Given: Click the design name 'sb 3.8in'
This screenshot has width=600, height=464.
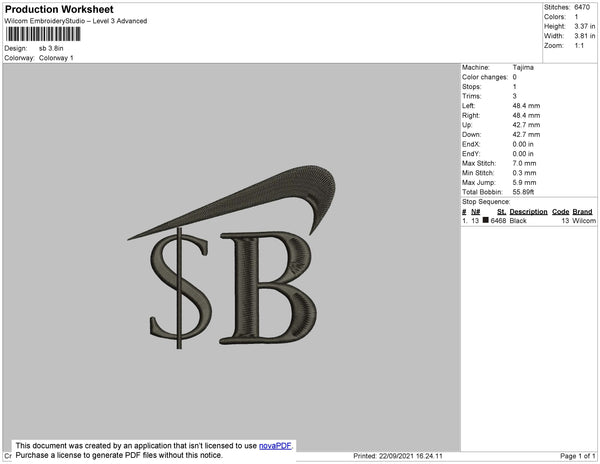Looking at the screenshot, I should [x=51, y=48].
